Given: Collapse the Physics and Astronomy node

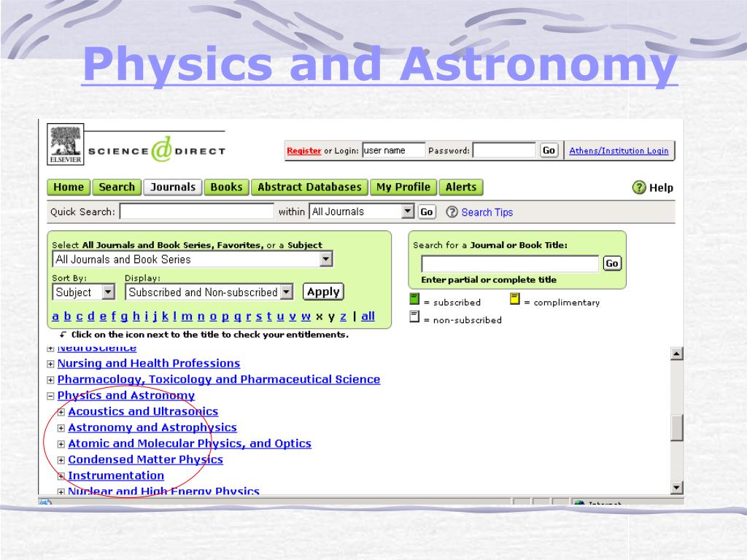Looking at the screenshot, I should coord(50,396).
